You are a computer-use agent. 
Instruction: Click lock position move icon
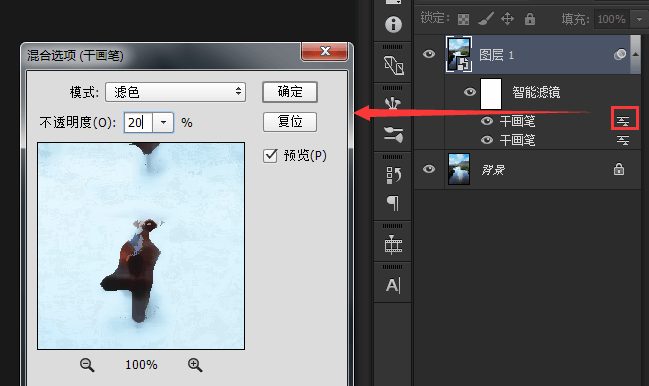[507, 19]
